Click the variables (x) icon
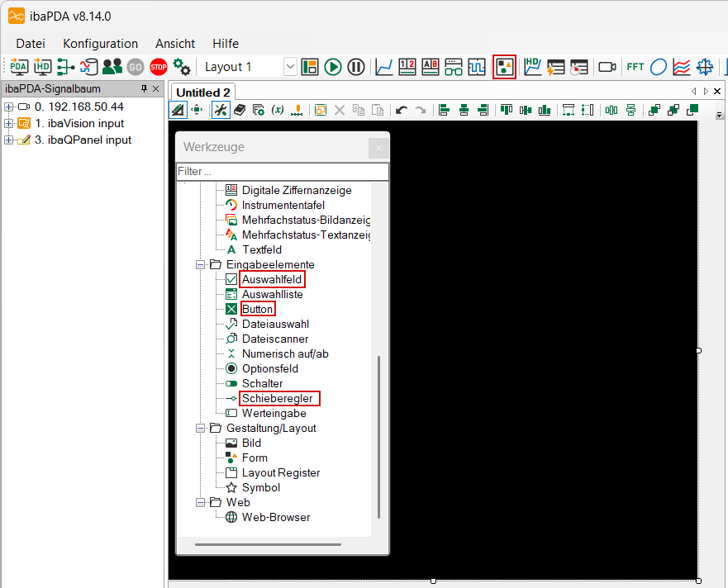Viewport: 728px width, 588px height. pos(278,110)
